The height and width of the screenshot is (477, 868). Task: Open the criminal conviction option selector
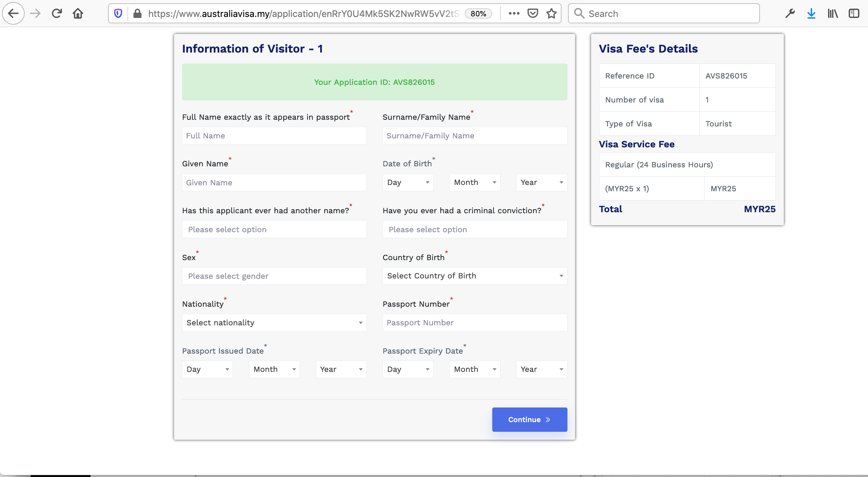click(x=475, y=230)
